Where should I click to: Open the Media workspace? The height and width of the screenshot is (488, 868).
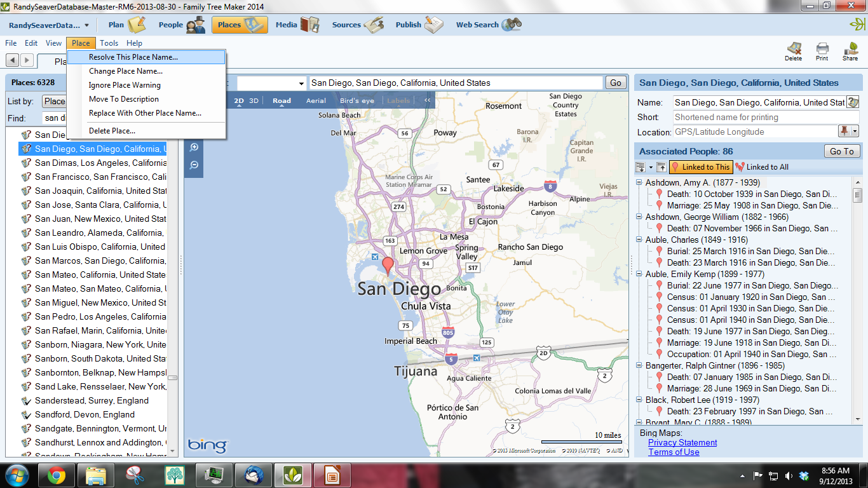pos(297,25)
